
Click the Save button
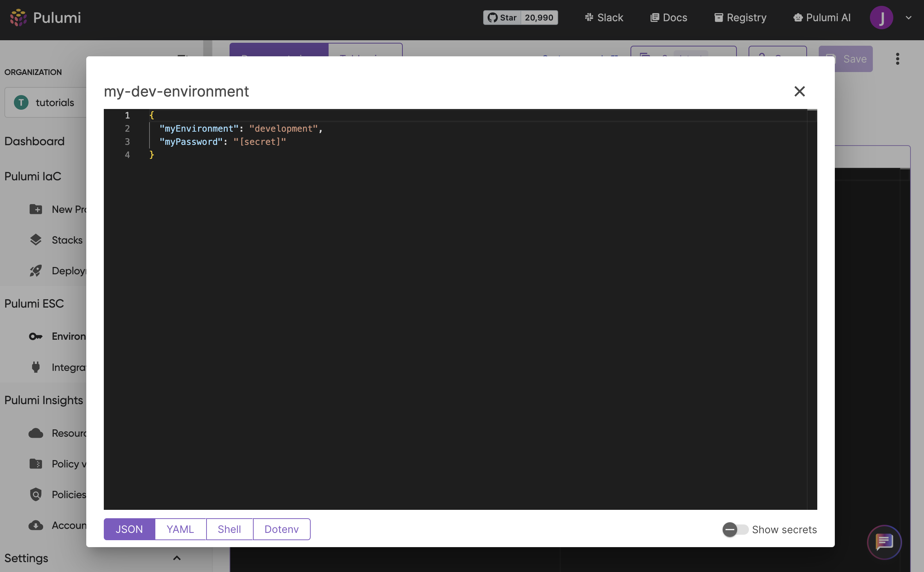845,59
